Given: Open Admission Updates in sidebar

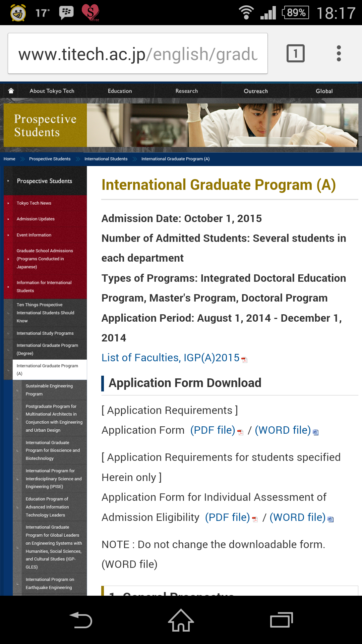Looking at the screenshot, I should (x=45, y=219).
